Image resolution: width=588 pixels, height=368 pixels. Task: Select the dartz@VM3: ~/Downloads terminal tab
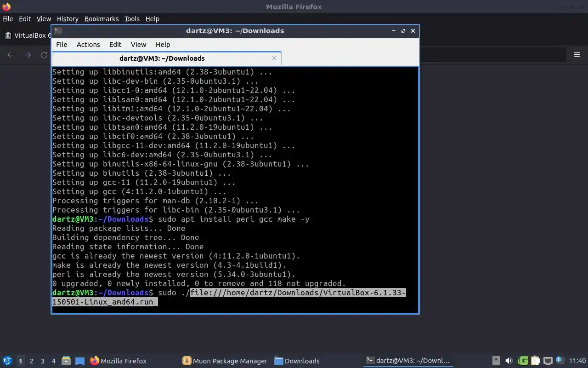166,58
